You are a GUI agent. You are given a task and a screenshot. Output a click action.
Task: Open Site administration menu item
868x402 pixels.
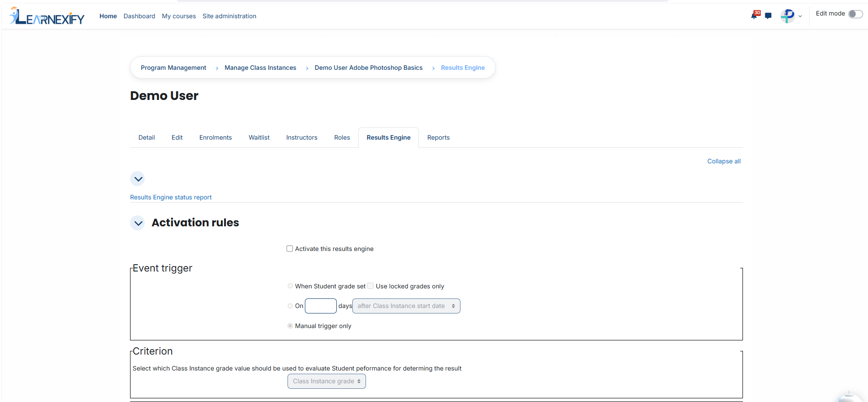(230, 16)
